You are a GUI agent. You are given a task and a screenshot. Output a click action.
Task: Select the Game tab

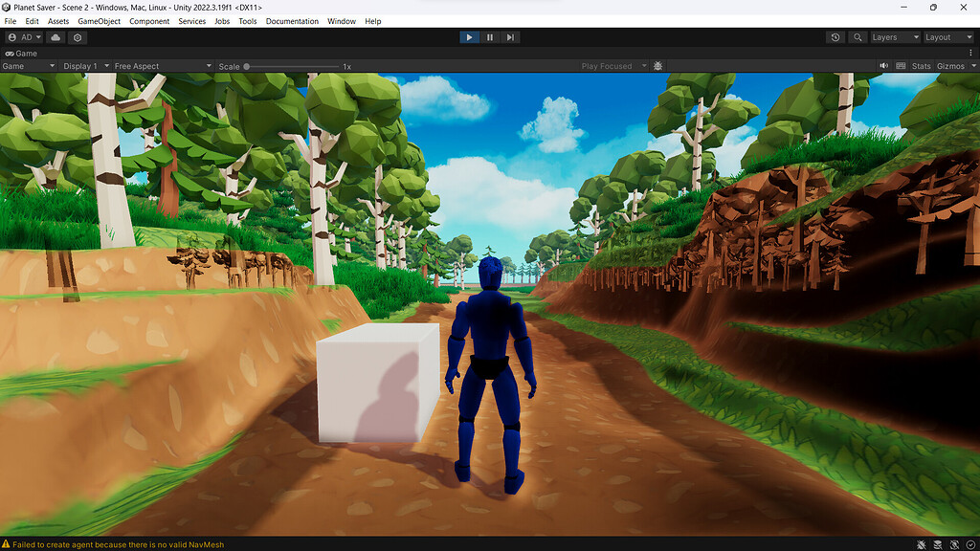pyautogui.click(x=25, y=54)
